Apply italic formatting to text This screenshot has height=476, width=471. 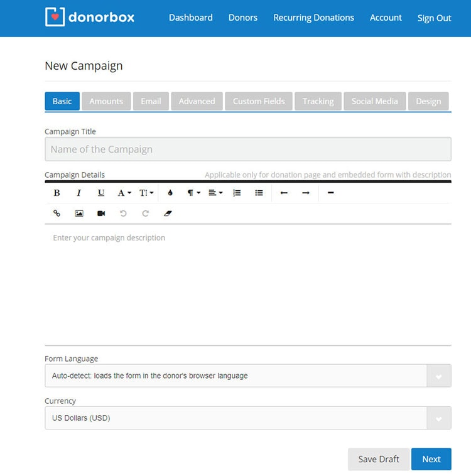click(78, 193)
